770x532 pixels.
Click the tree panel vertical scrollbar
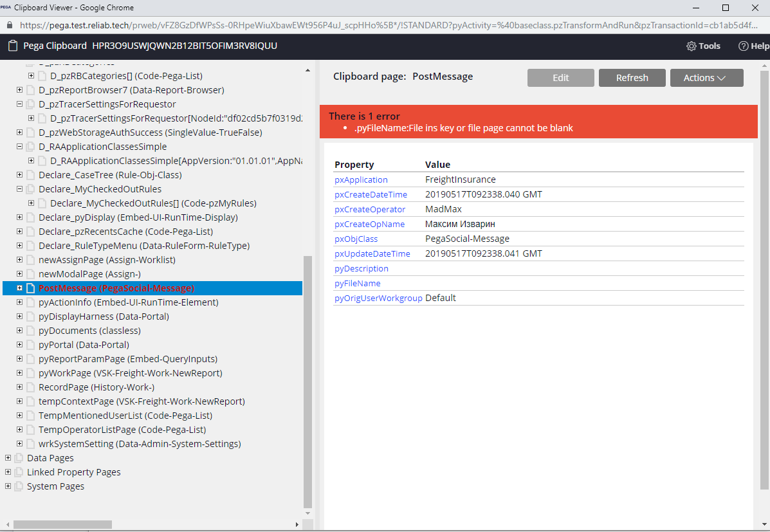click(x=308, y=381)
